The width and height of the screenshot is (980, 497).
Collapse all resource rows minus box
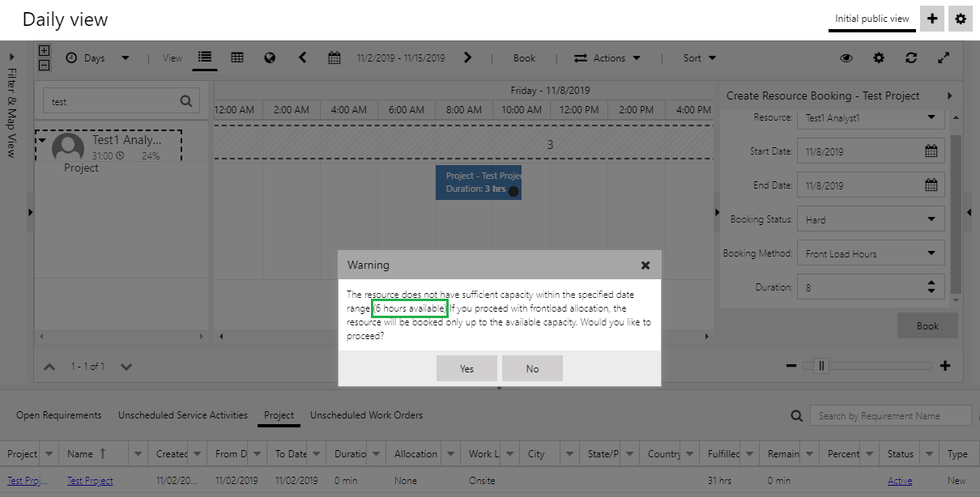click(45, 65)
